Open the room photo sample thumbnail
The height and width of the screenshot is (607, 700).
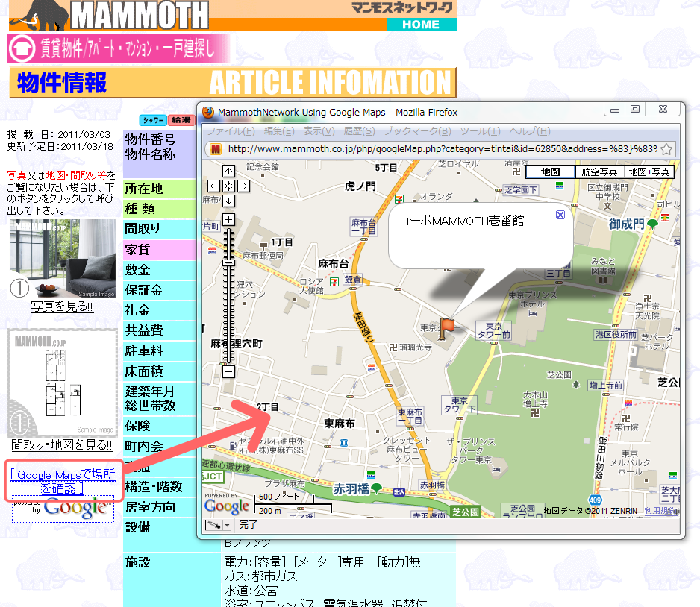click(63, 259)
